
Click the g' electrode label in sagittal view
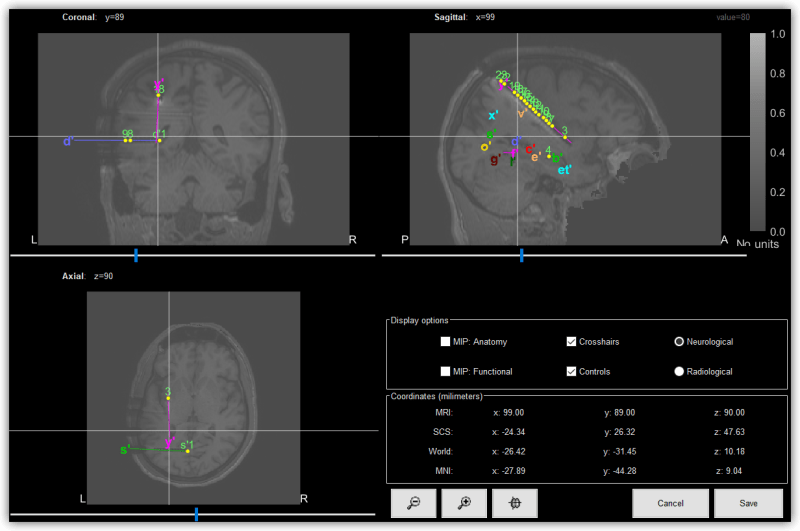point(495,160)
